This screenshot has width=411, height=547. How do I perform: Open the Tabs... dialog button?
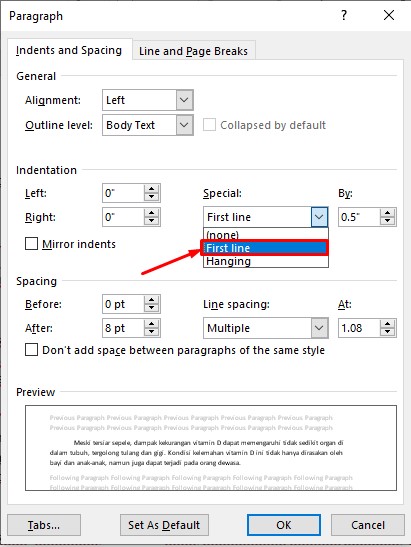(44, 525)
